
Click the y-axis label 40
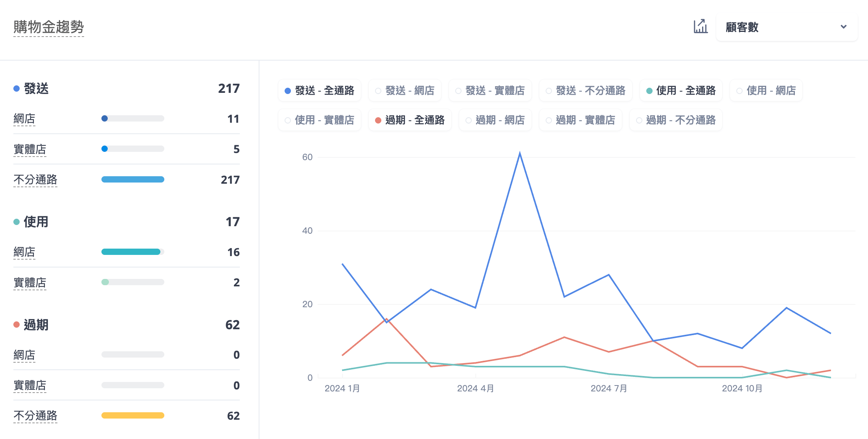click(x=307, y=231)
